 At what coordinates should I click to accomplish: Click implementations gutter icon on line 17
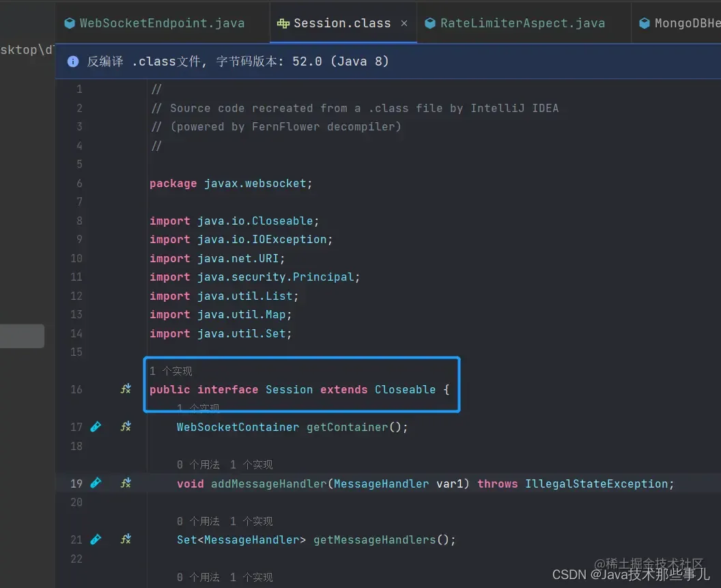click(126, 427)
